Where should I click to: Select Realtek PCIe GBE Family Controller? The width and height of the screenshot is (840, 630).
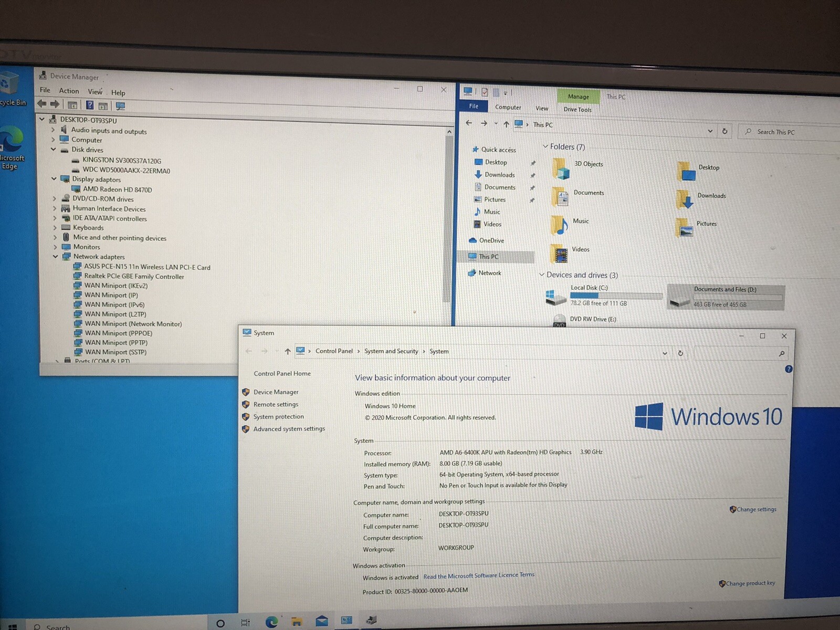[134, 276]
